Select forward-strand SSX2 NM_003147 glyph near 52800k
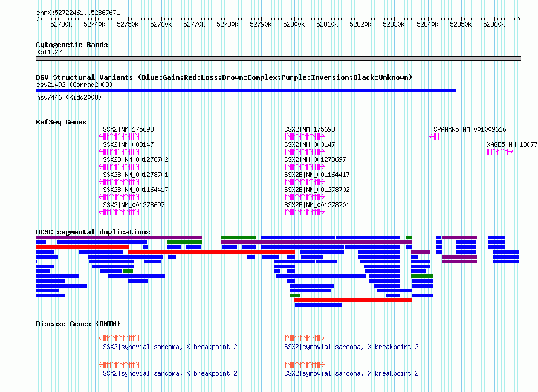Image resolution: width=538 pixels, height=392 pixels. pos(305,152)
